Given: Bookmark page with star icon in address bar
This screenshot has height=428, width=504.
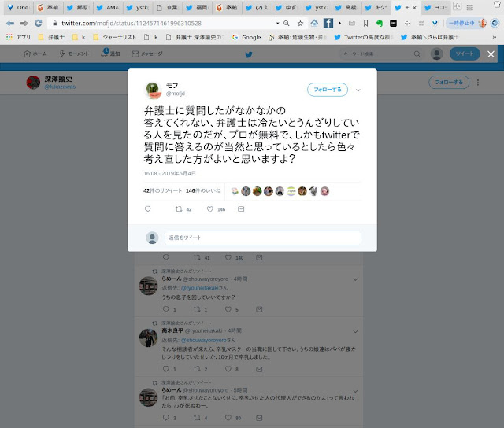Looking at the screenshot, I should coord(300,23).
